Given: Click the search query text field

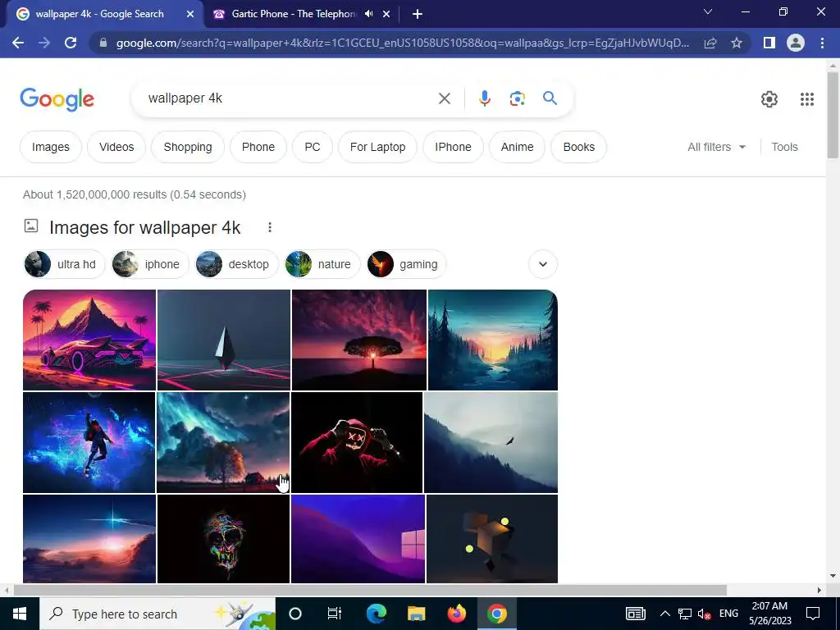Looking at the screenshot, I should click(290, 98).
